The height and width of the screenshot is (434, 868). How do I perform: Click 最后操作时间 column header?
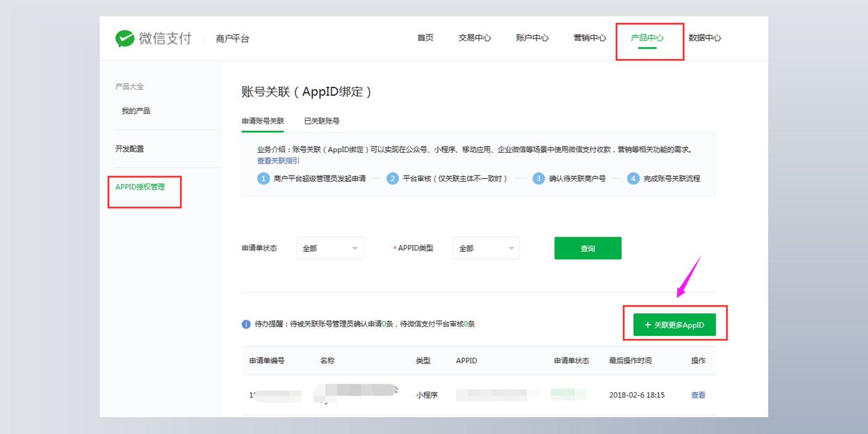coord(630,361)
